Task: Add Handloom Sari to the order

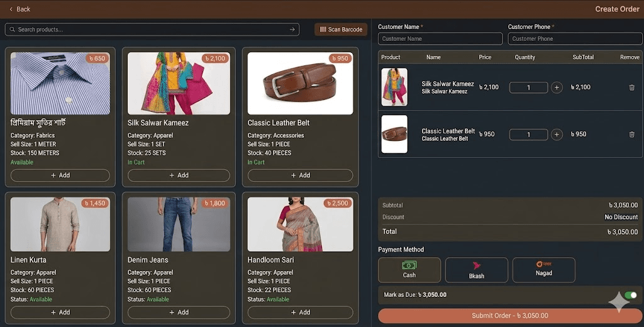Action: tap(300, 312)
